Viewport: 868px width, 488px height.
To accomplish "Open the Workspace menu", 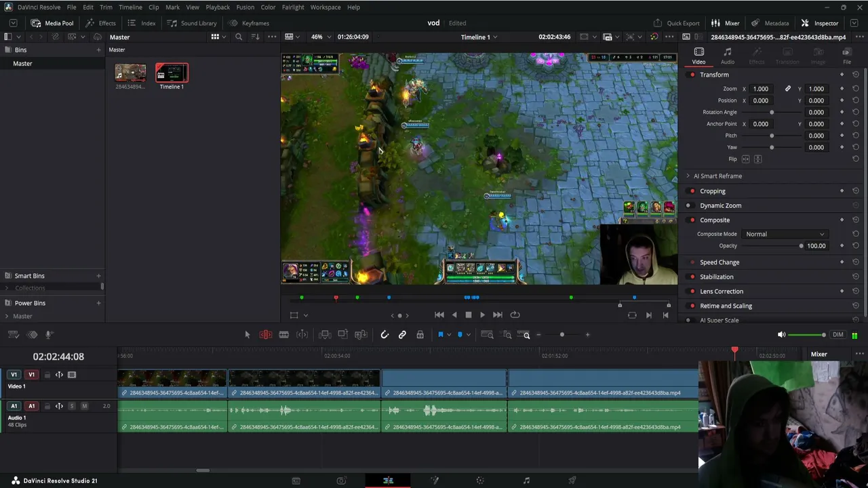I will 325,7.
